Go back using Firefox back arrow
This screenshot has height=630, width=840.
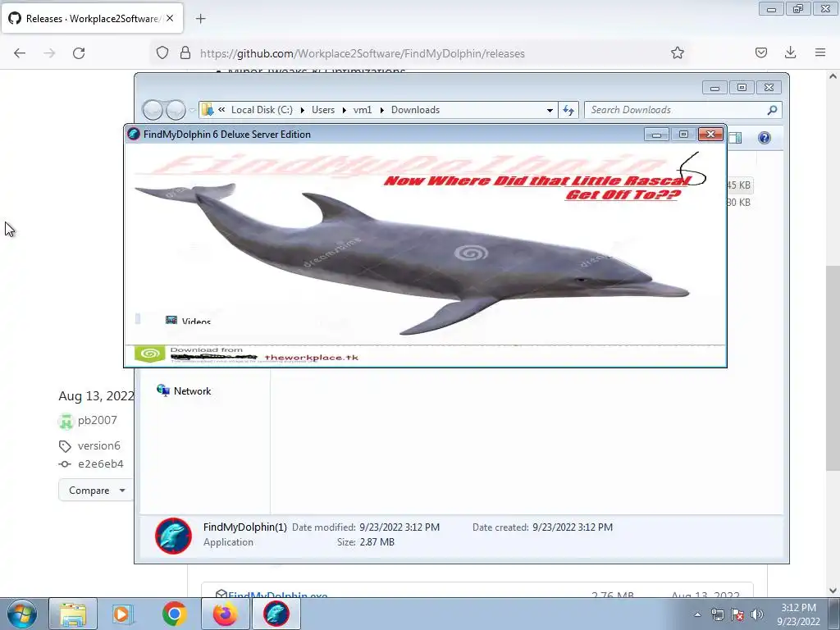point(20,53)
